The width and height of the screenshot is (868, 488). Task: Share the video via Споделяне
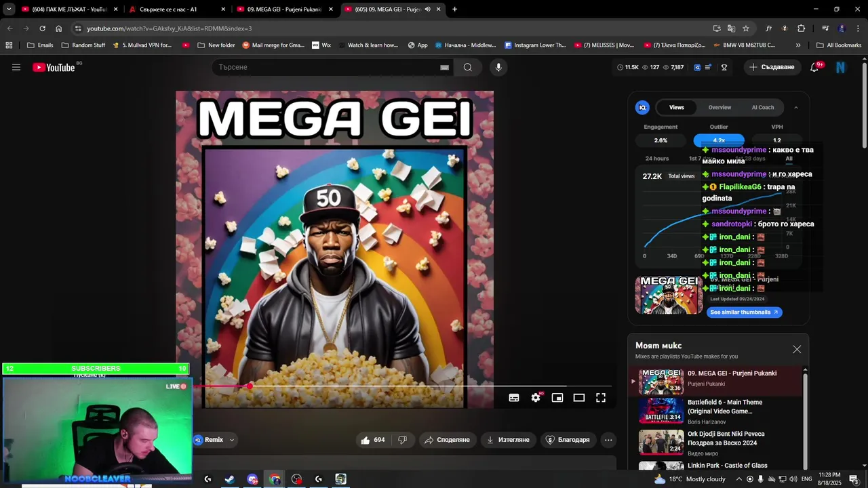click(448, 440)
